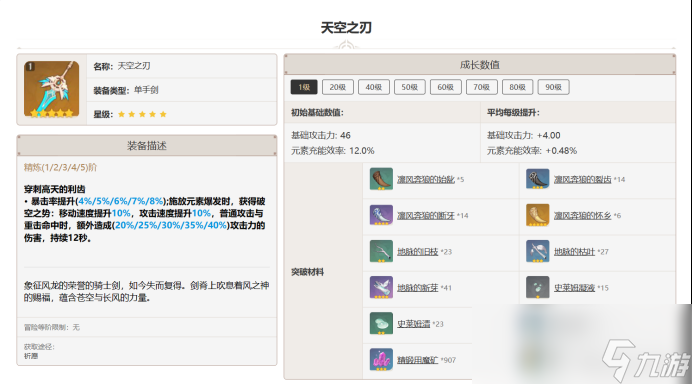Open the 地脉的枯叶 link
The width and height of the screenshot is (692, 384).
[574, 252]
